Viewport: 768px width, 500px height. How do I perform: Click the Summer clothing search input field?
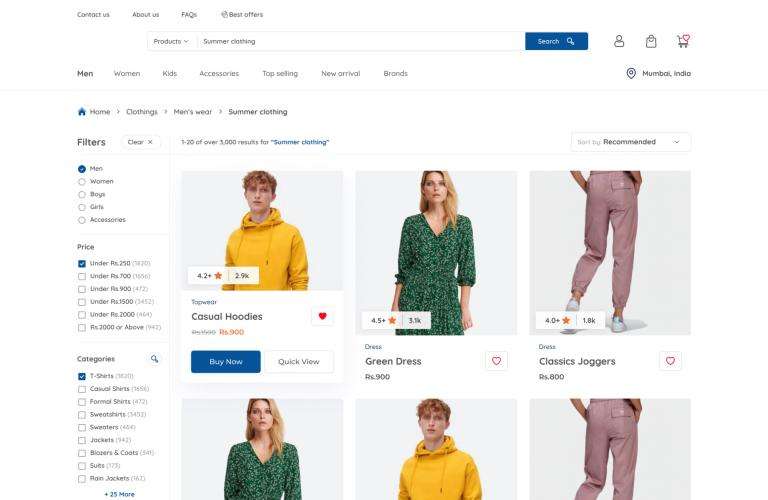[360, 41]
